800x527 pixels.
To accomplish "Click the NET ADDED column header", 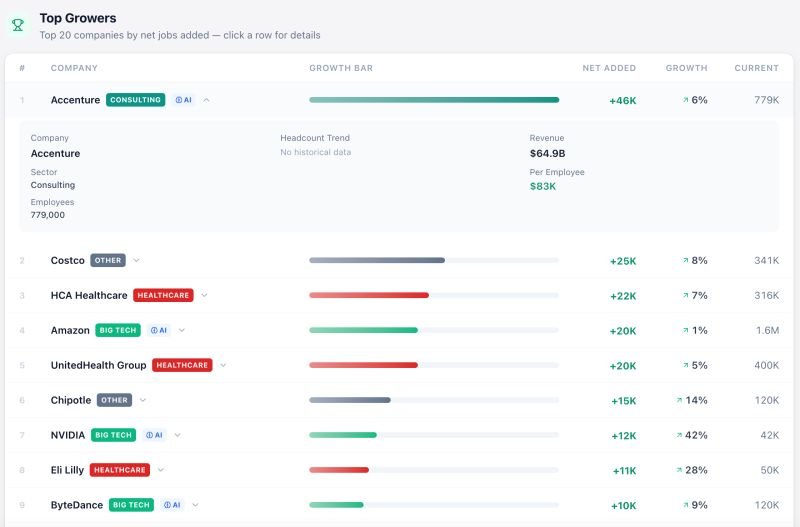I will coord(609,68).
